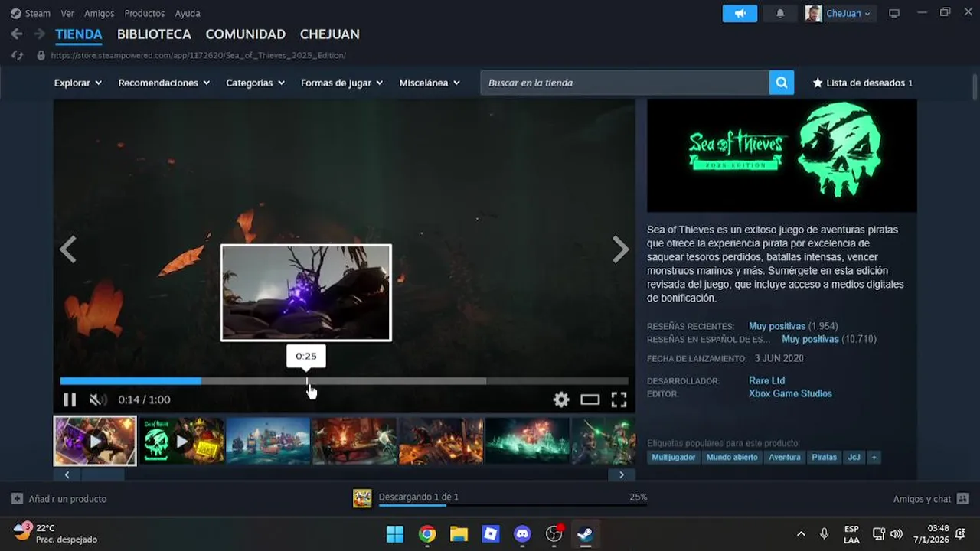Image resolution: width=980 pixels, height=551 pixels.
Task: Open the Ver menu
Action: pyautogui.click(x=67, y=13)
